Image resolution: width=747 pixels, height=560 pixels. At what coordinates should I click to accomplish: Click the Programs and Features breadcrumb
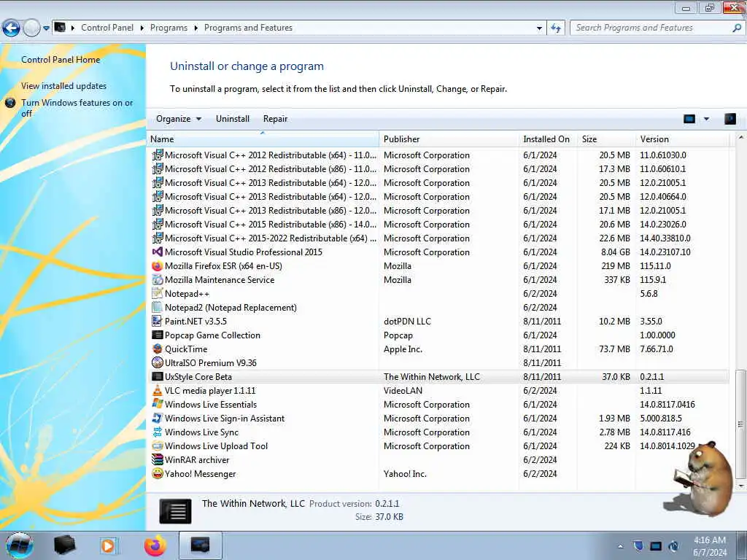[x=248, y=28]
